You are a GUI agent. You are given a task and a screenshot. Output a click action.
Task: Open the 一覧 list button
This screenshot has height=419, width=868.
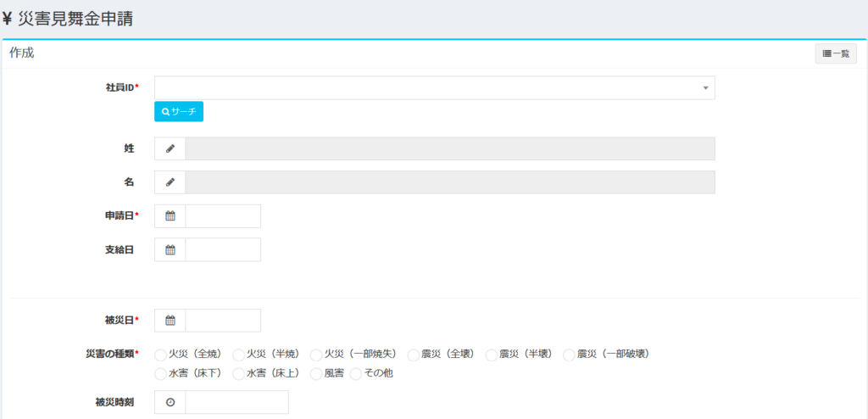click(836, 53)
